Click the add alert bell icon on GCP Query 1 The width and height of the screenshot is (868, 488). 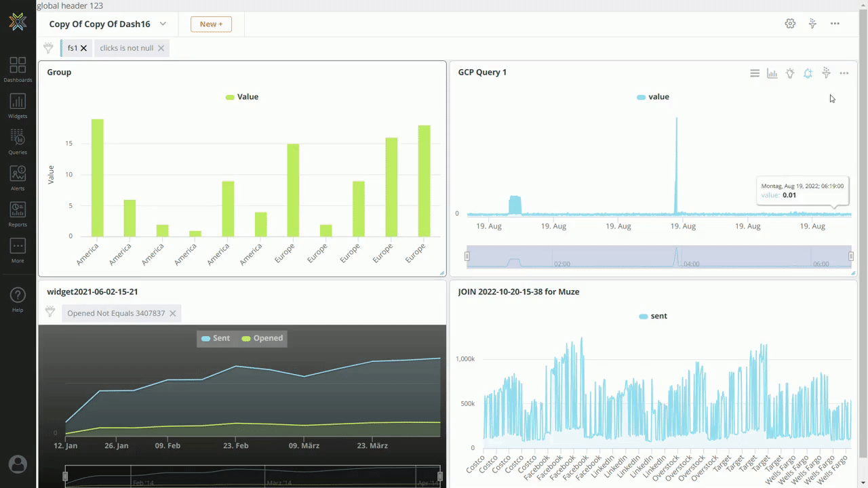[x=808, y=73]
